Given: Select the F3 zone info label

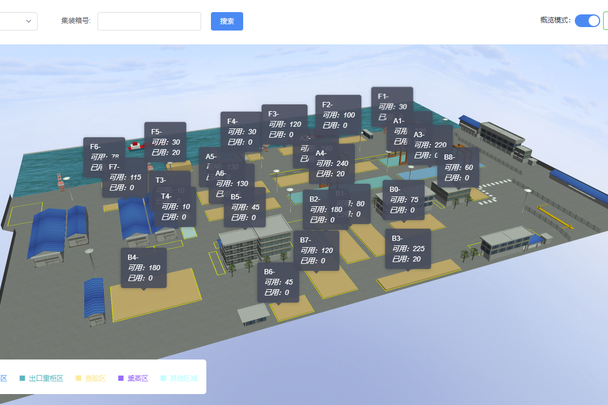Looking at the screenshot, I should (284, 124).
